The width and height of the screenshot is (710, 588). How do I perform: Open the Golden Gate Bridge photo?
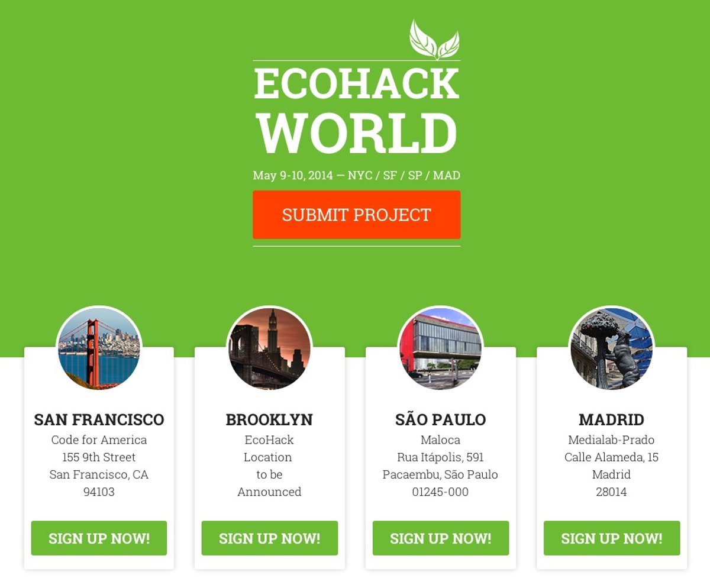click(99, 348)
